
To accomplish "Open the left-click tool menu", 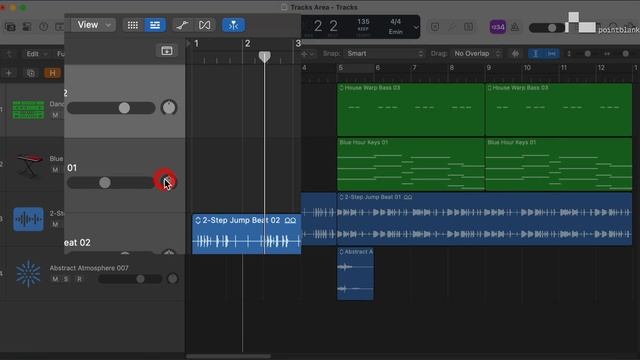I will 307,54.
